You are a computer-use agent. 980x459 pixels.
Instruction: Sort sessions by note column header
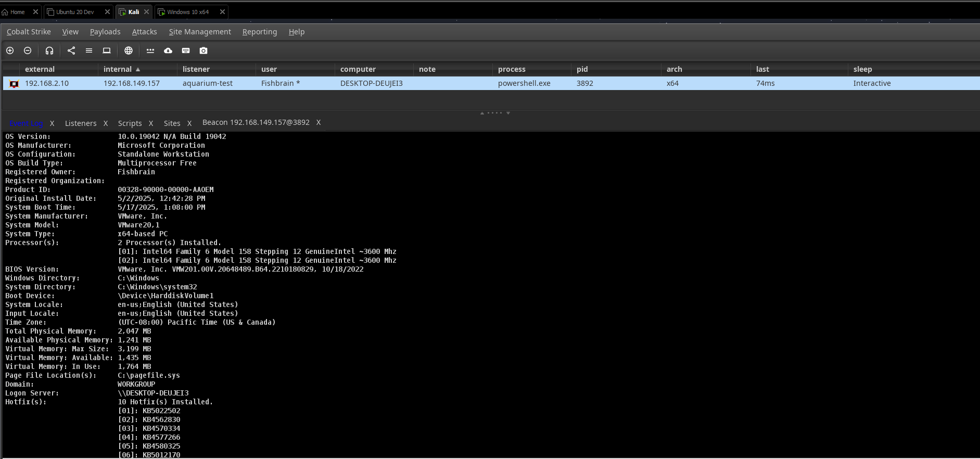(x=453, y=69)
